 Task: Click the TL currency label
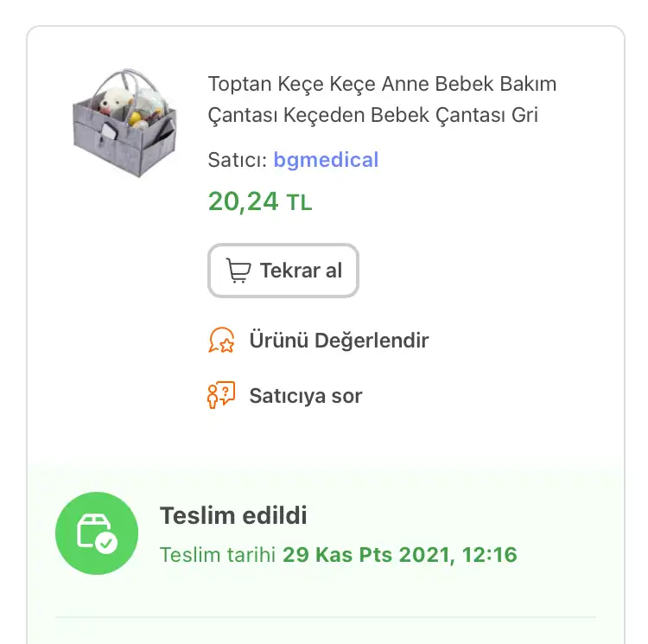[x=299, y=203]
